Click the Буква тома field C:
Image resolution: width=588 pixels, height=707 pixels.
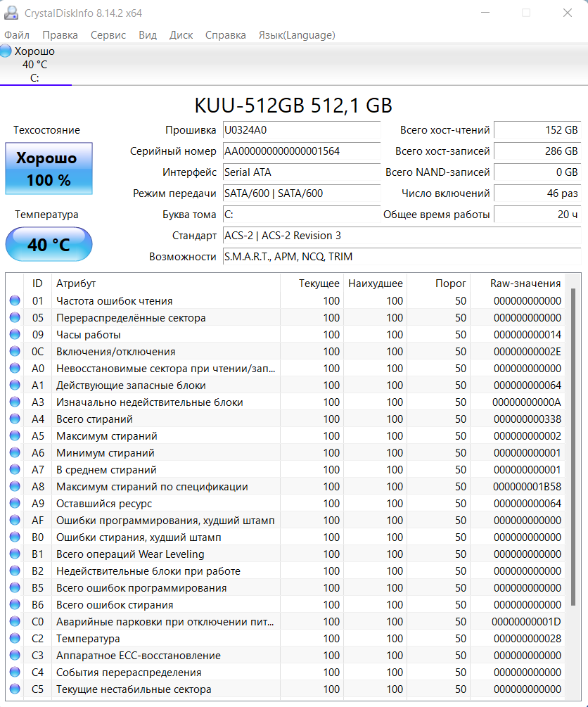302,215
